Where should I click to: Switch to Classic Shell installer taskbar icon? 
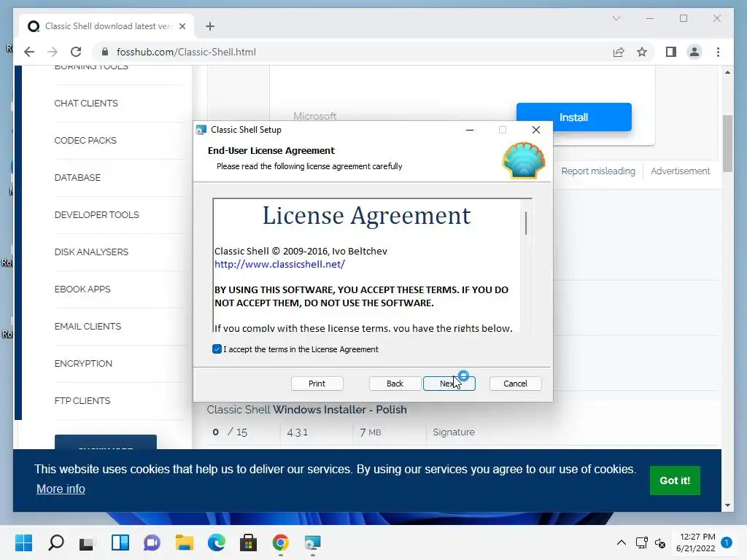tap(312, 542)
